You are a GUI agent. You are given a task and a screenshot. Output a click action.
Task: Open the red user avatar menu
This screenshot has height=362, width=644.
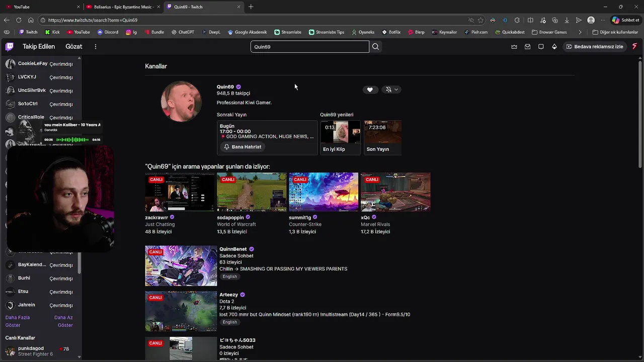click(634, 46)
